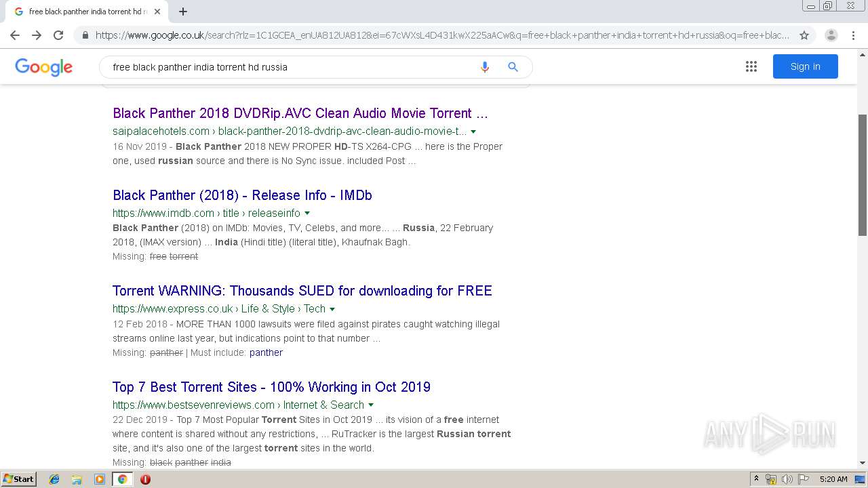Go to Google home via logo
This screenshot has height=488, width=868.
tap(43, 67)
